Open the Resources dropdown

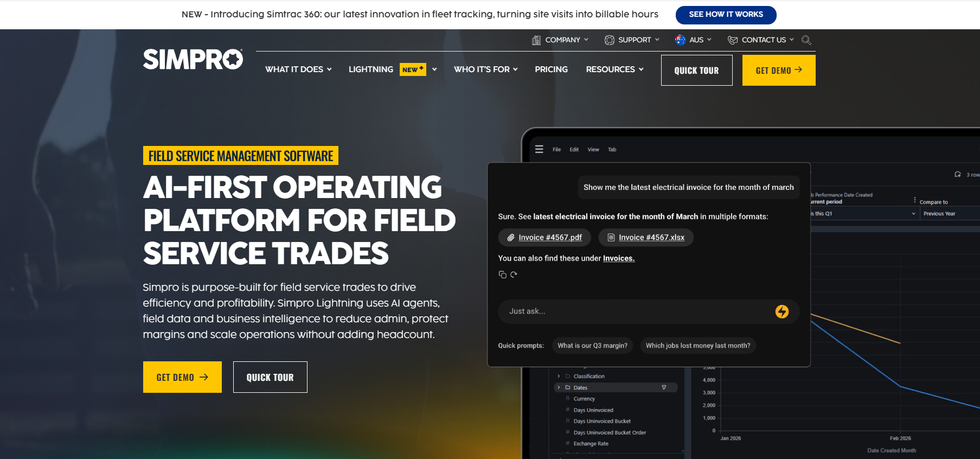(614, 69)
